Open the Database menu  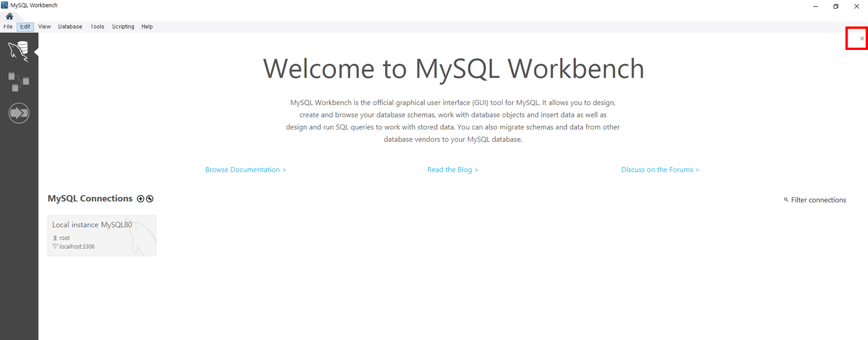pyautogui.click(x=70, y=26)
